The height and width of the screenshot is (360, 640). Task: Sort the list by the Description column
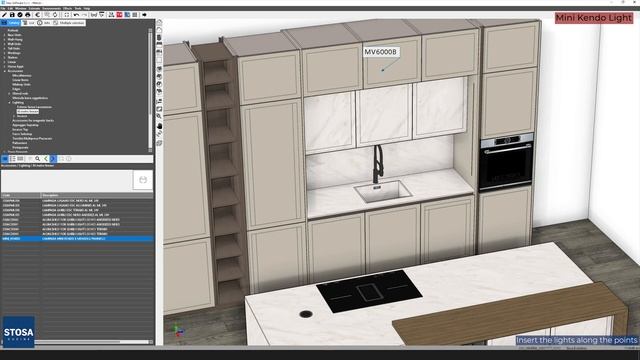click(97, 195)
